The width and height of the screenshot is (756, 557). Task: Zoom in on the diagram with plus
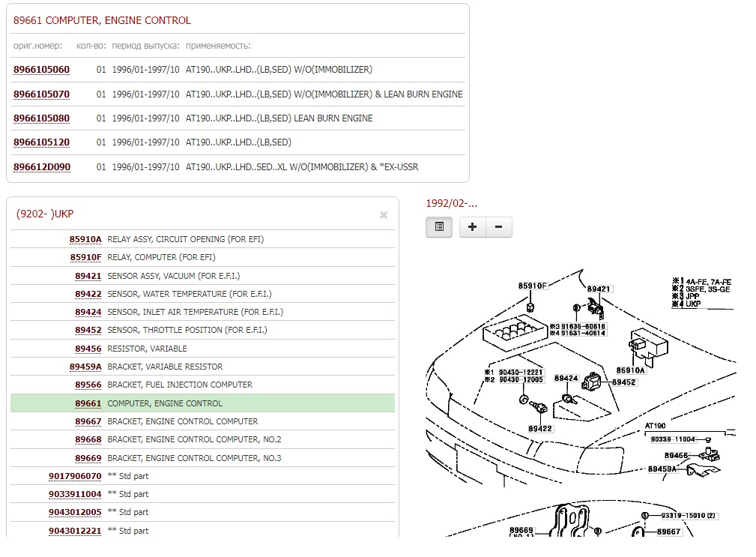472,227
